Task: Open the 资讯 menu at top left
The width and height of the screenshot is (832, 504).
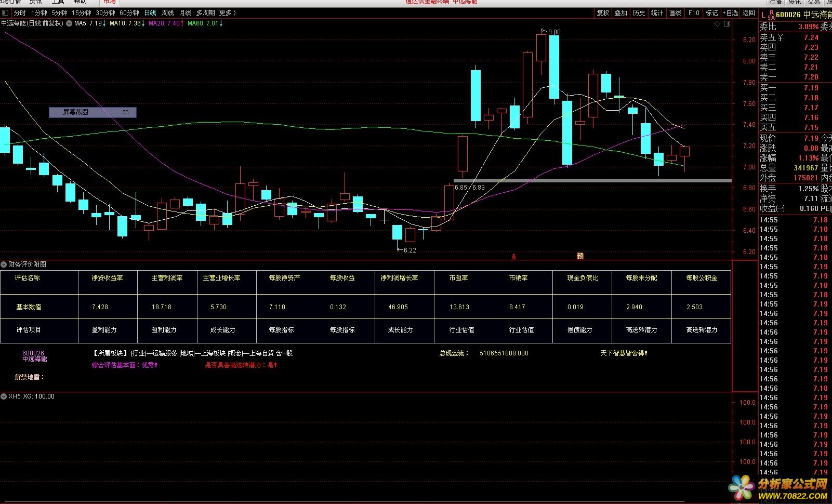Action: coord(36,2)
